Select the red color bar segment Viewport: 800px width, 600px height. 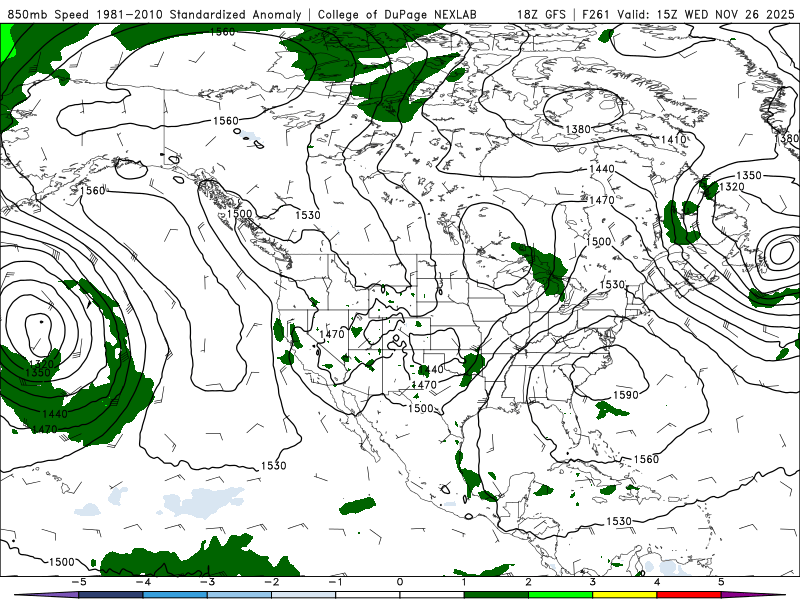click(x=689, y=595)
